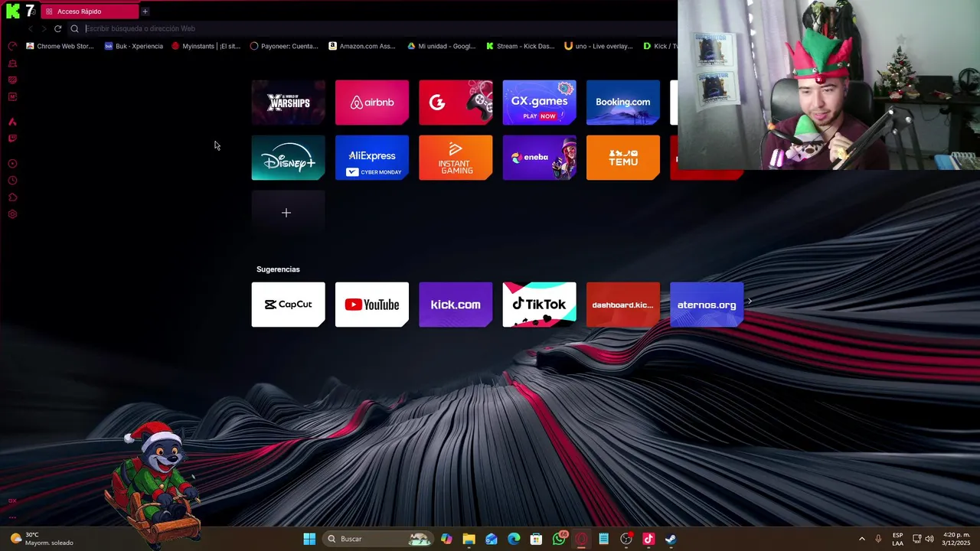Open the dashboard.kick suggestion tile
This screenshot has width=980, height=551.
tap(623, 305)
